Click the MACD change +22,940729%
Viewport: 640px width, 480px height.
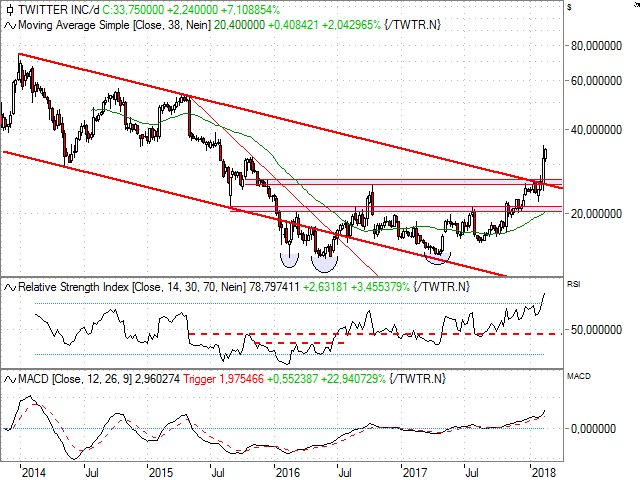pos(353,379)
